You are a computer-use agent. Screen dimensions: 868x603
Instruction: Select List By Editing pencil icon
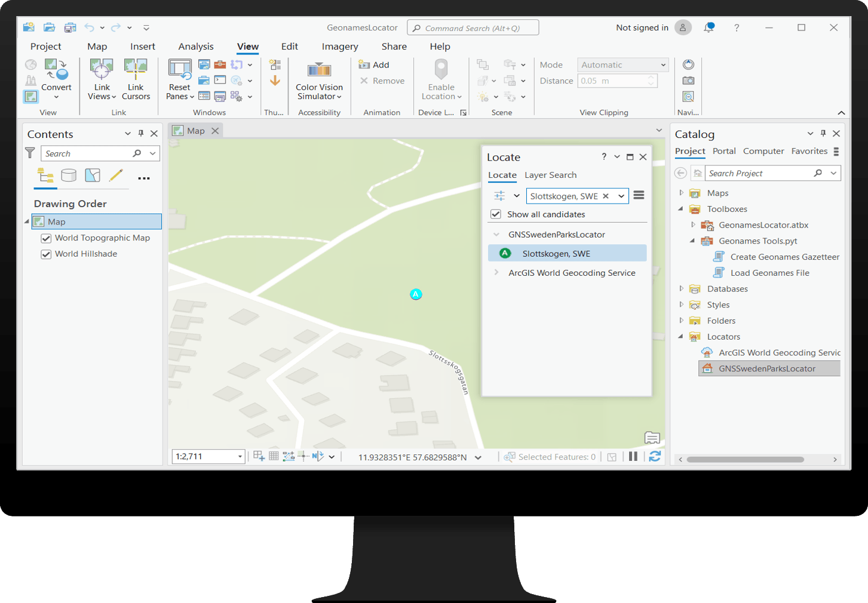coord(116,175)
